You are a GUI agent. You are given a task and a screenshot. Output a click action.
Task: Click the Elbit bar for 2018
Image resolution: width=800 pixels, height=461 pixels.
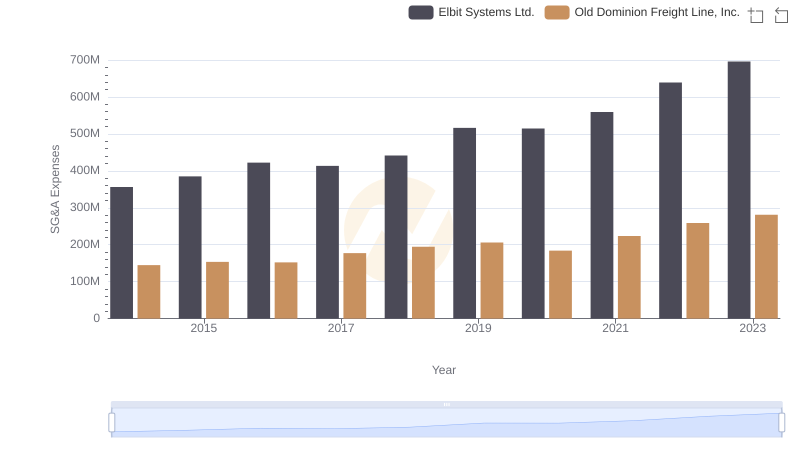pos(396,237)
